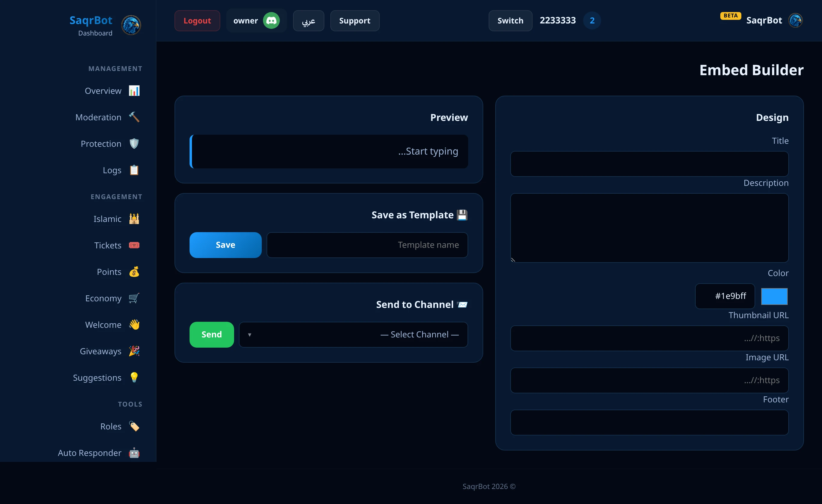Click the Points money bag icon
The image size is (822, 504).
point(134,272)
